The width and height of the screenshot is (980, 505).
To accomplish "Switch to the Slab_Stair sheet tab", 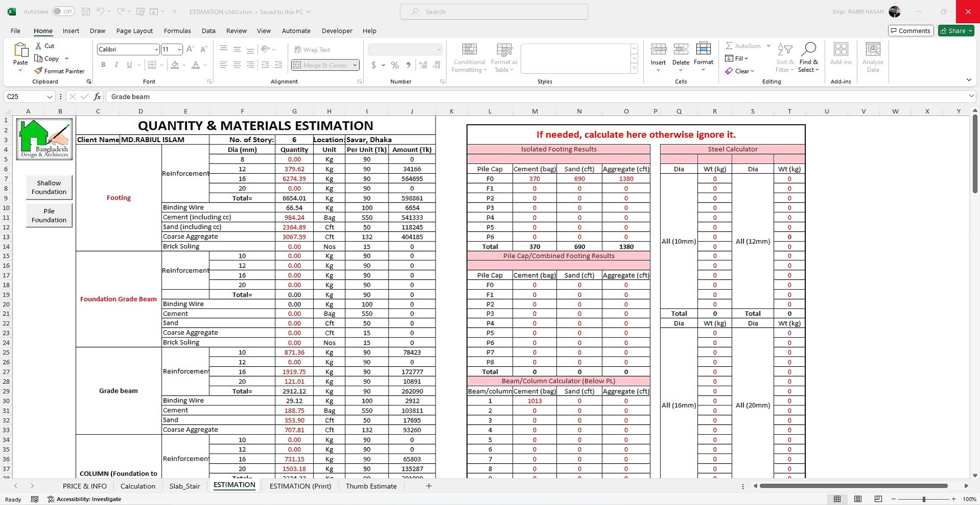I will (185, 486).
